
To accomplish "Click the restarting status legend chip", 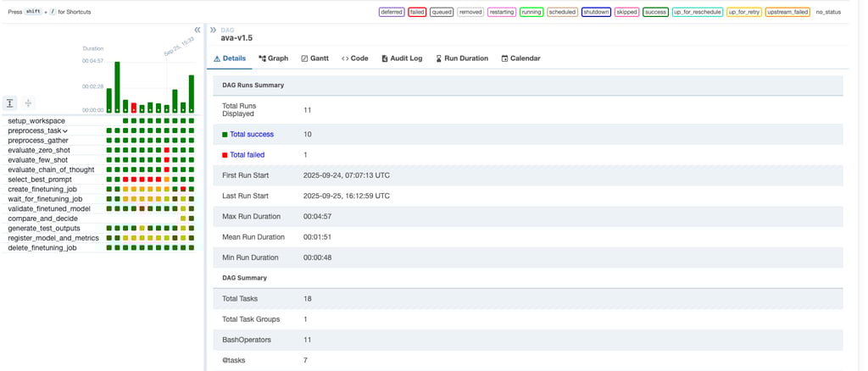I will point(502,12).
